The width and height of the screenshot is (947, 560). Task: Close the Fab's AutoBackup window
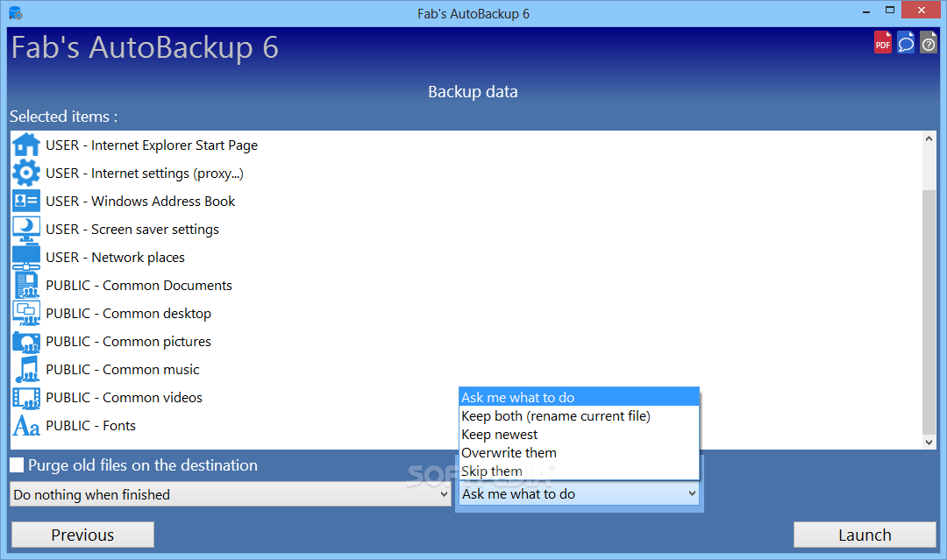[x=921, y=11]
